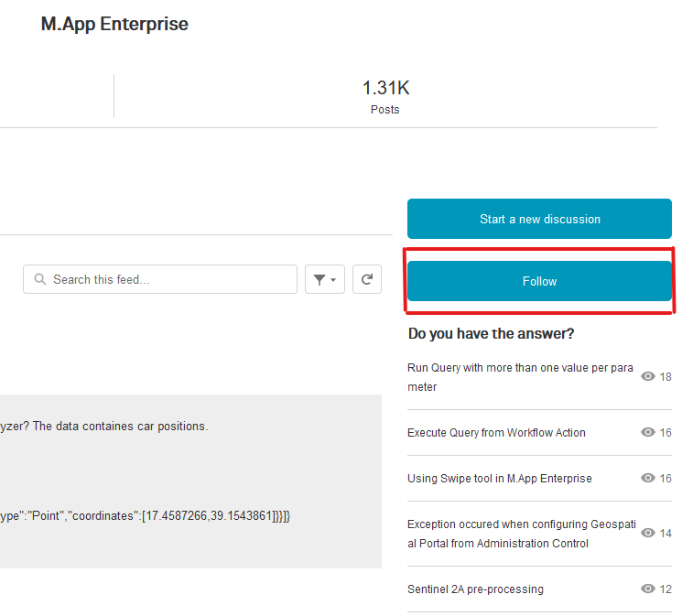Click the Start a new discussion button
Viewport: 682px width, 616px height.
[x=539, y=219]
